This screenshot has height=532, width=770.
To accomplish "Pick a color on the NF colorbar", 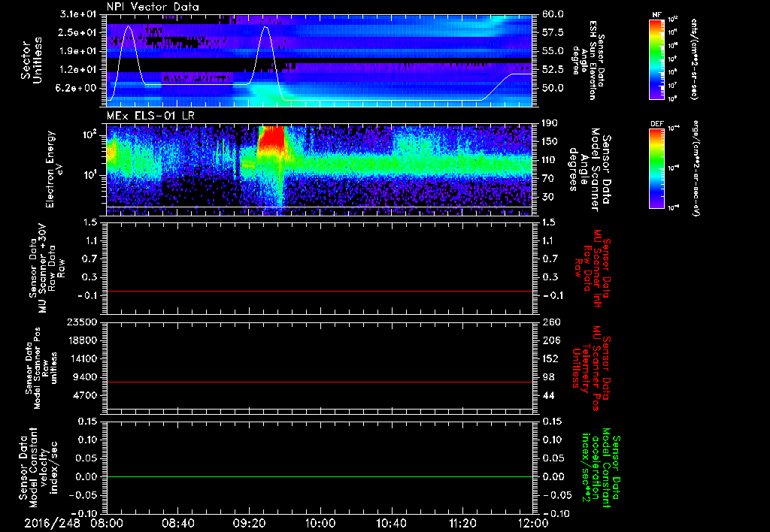I will coord(656,59).
